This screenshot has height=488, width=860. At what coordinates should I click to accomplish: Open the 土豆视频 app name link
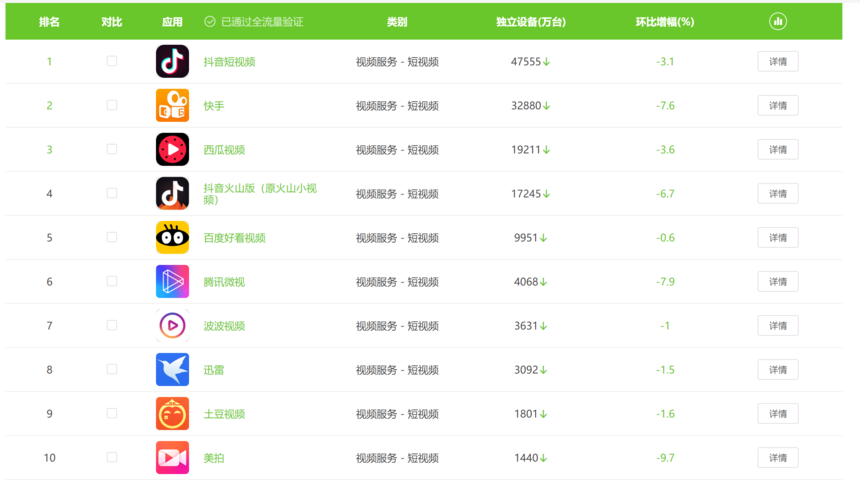tap(224, 414)
